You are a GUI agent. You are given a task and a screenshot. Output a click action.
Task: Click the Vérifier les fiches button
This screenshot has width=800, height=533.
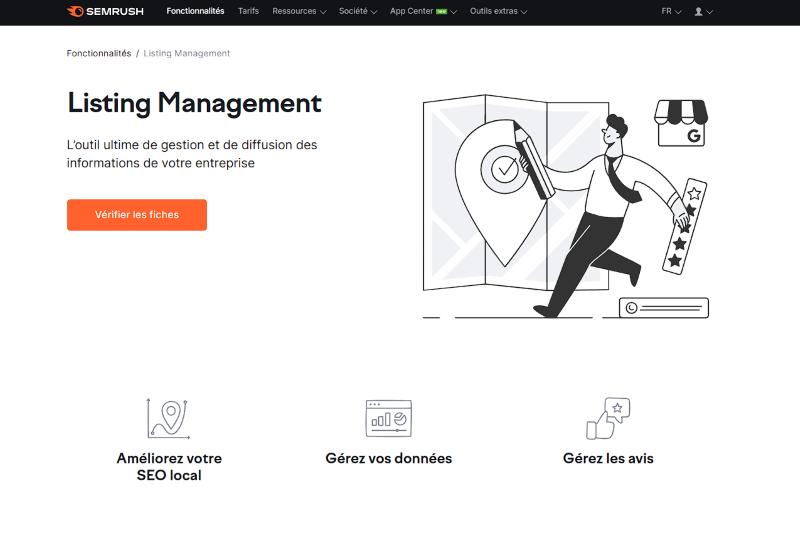point(137,215)
